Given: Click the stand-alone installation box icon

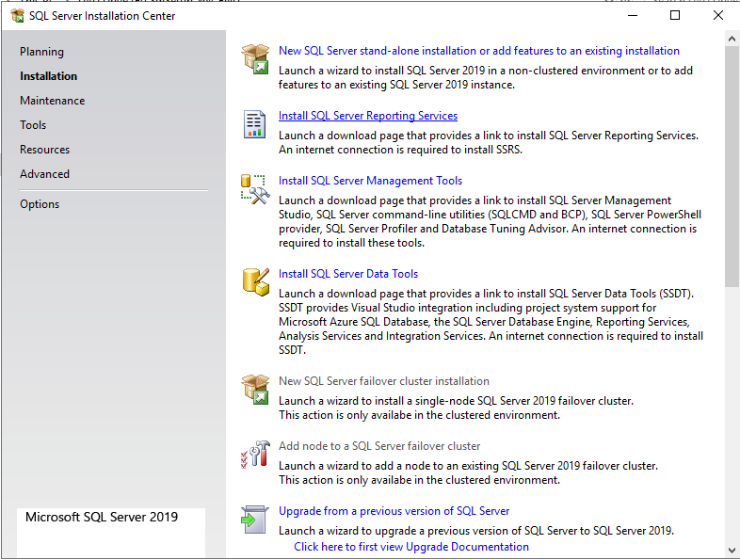Looking at the screenshot, I should (x=255, y=59).
